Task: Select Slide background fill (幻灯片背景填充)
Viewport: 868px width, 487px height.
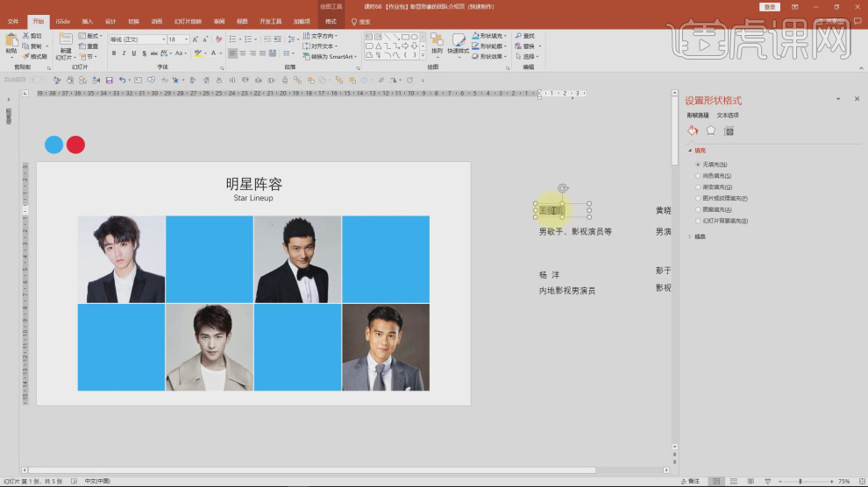Action: click(x=698, y=221)
